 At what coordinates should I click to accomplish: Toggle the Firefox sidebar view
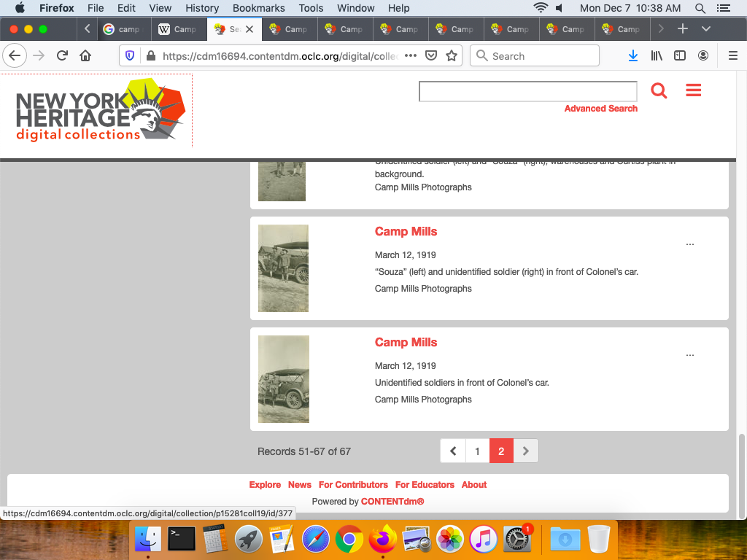[x=680, y=56]
